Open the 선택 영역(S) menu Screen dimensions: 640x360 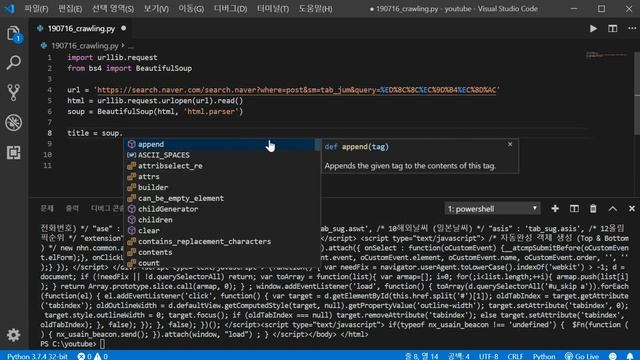[x=113, y=9]
